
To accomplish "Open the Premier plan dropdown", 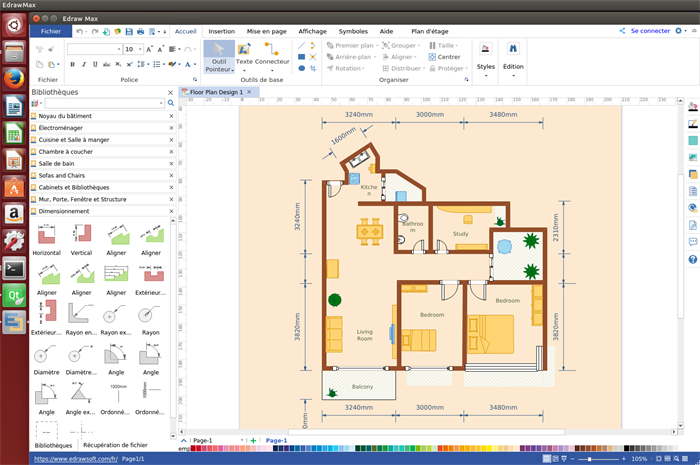I will 352,46.
